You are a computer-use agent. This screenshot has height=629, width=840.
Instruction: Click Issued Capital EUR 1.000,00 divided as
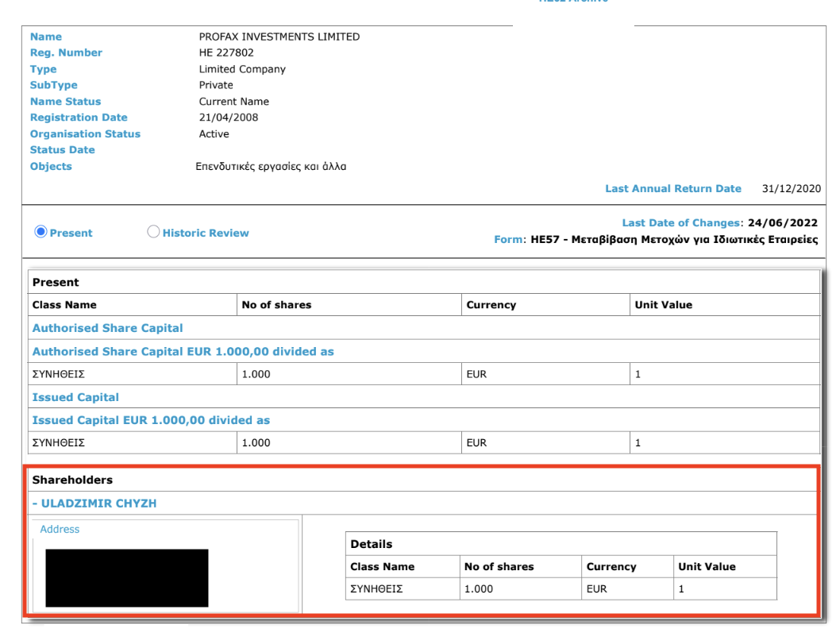(x=151, y=420)
